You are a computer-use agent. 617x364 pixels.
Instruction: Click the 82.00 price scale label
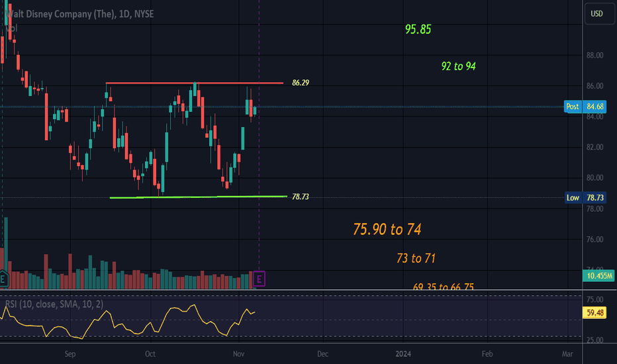(594, 147)
